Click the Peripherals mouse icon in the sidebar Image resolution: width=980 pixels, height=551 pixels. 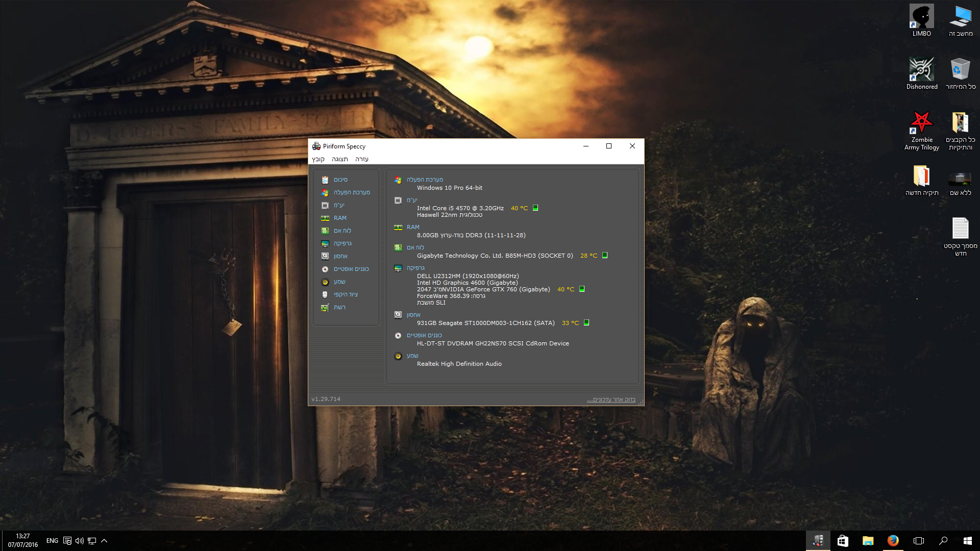point(325,294)
